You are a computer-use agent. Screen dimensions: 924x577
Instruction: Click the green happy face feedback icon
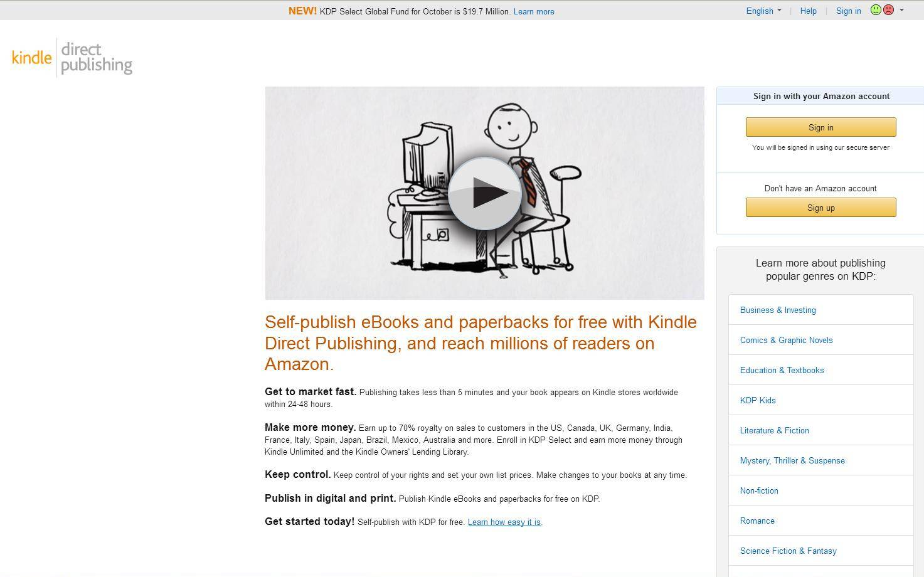876,10
